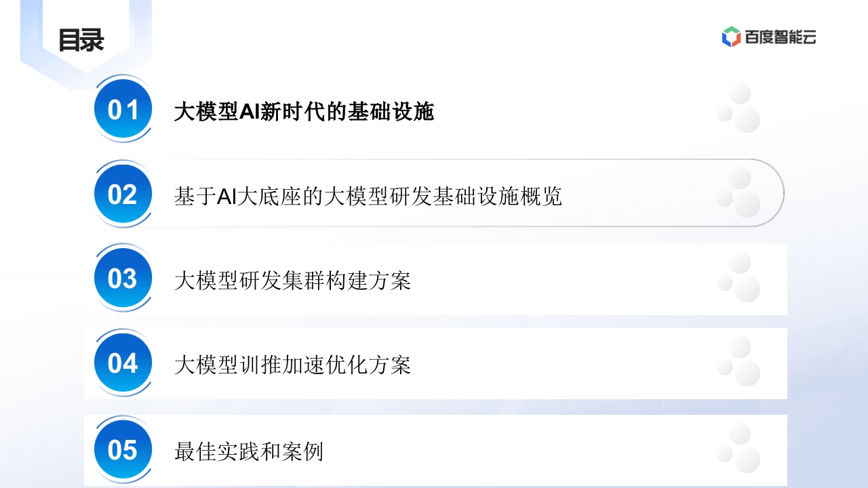The image size is (868, 488).
Task: Select 大模型AI新时代的基础设施 heading
Action: [304, 110]
